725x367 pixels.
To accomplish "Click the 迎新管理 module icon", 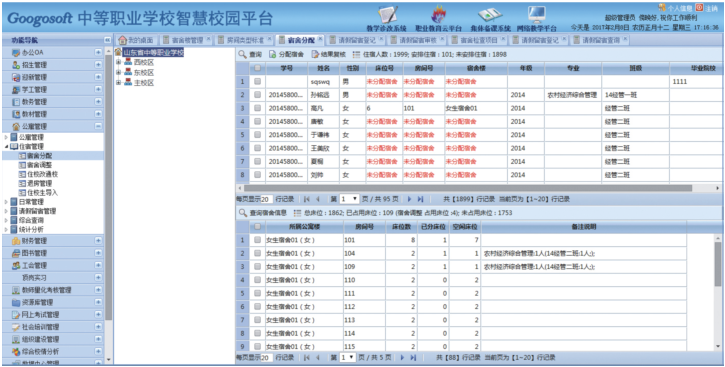I will pyautogui.click(x=16, y=77).
